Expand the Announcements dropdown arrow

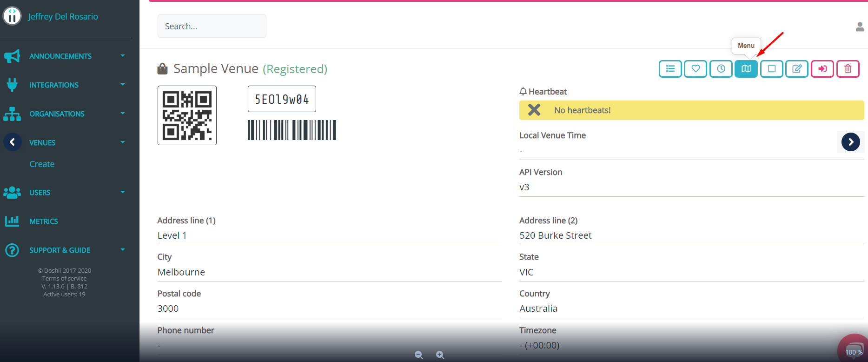(x=123, y=56)
